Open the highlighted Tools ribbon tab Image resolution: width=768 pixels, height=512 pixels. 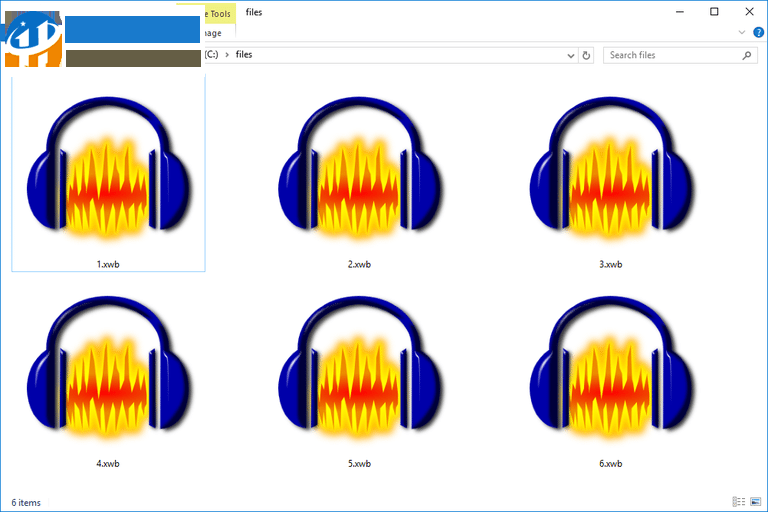pos(219,13)
